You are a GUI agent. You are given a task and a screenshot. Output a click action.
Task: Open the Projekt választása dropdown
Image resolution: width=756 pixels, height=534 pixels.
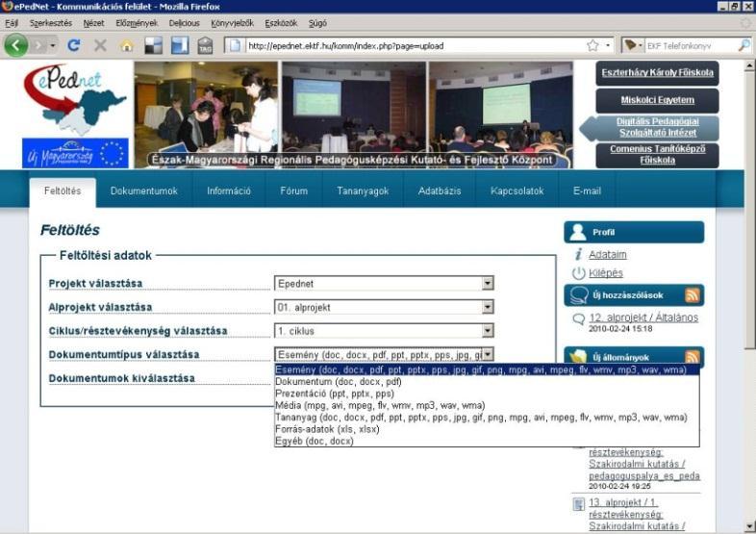point(488,283)
